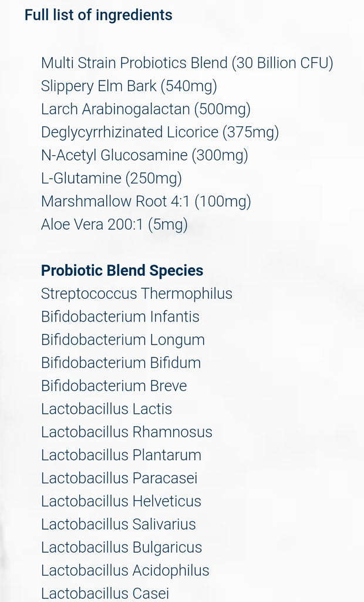Click on Bifidobacterium Infantis

120,317
